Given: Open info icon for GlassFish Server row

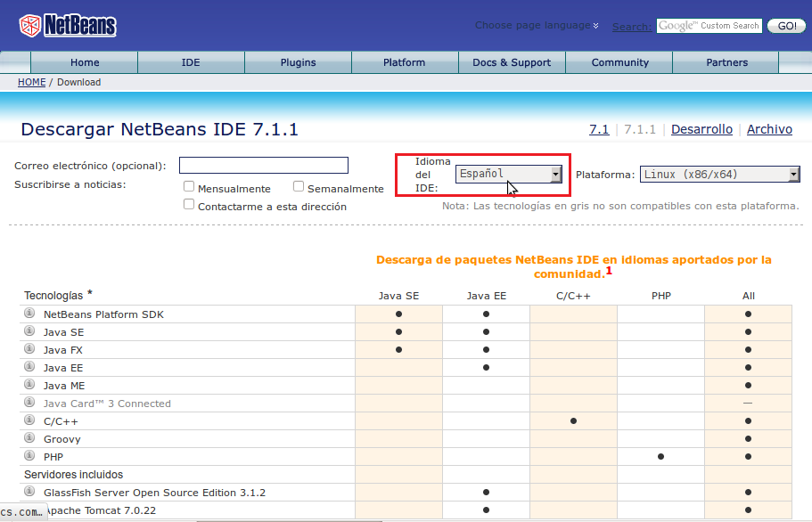Looking at the screenshot, I should point(29,491).
